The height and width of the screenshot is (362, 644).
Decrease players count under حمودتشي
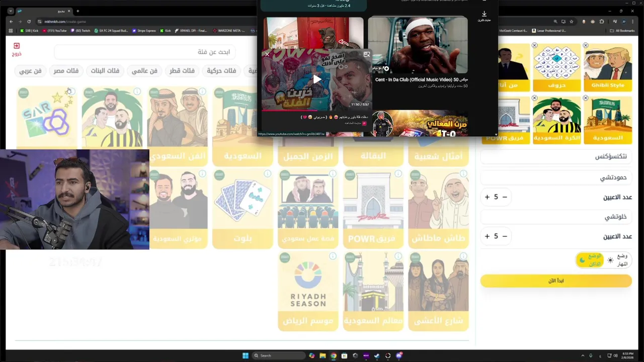(505, 197)
